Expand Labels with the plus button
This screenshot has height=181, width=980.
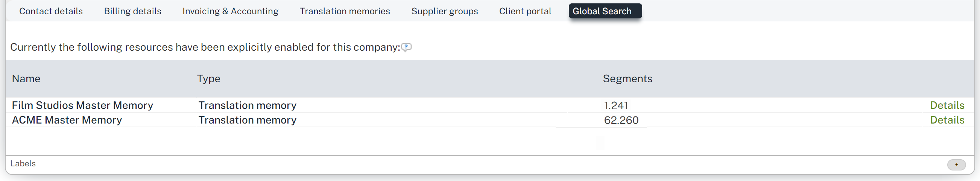pyautogui.click(x=956, y=165)
